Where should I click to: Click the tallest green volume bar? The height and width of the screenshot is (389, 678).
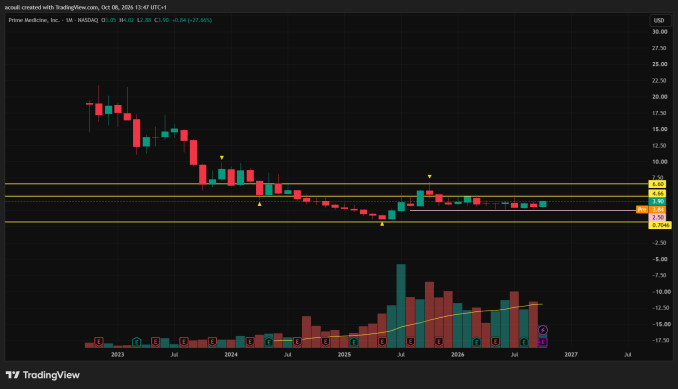click(401, 306)
